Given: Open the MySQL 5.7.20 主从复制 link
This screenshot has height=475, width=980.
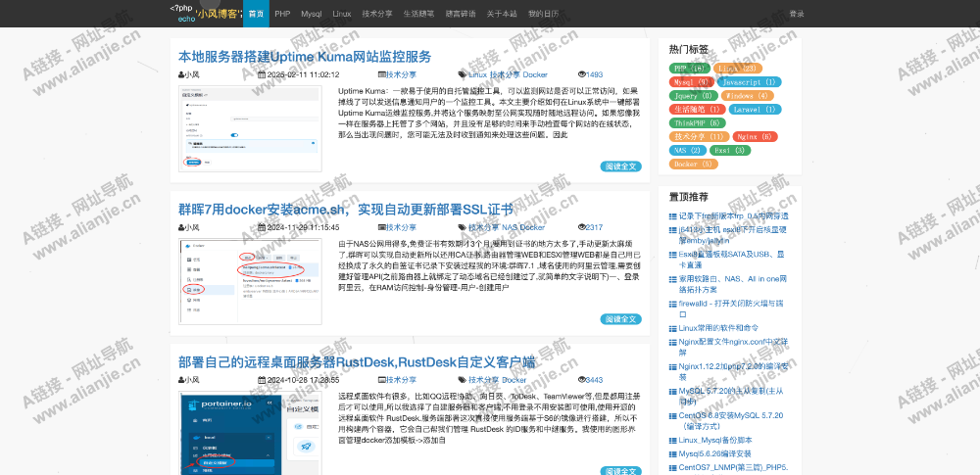Looking at the screenshot, I should click(732, 397).
